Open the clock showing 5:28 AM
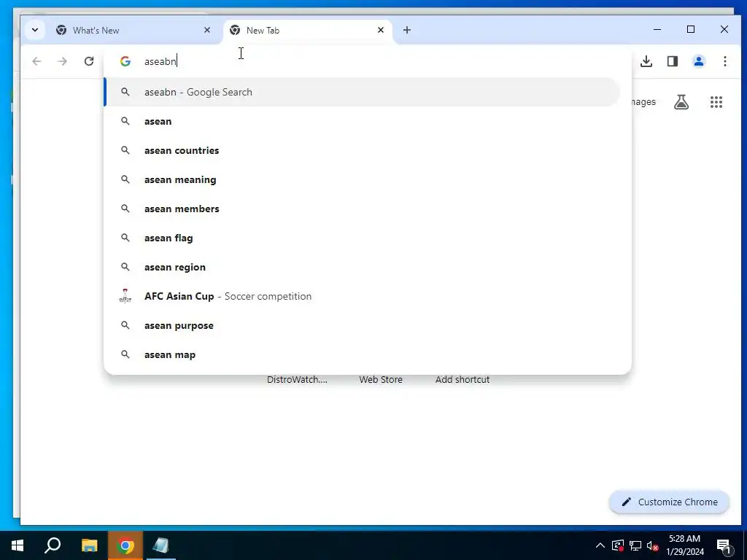Screen dimensions: 747x560 pyautogui.click(x=684, y=545)
